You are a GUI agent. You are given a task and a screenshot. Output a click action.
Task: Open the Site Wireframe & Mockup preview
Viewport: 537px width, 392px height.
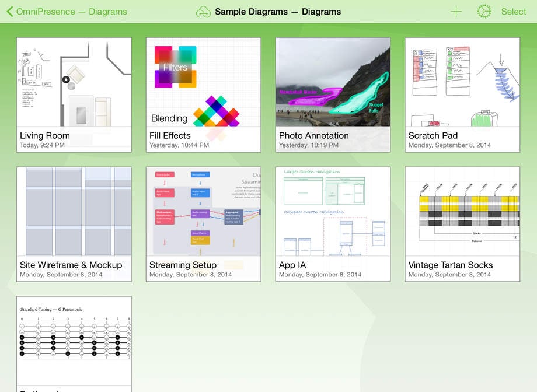(x=74, y=211)
